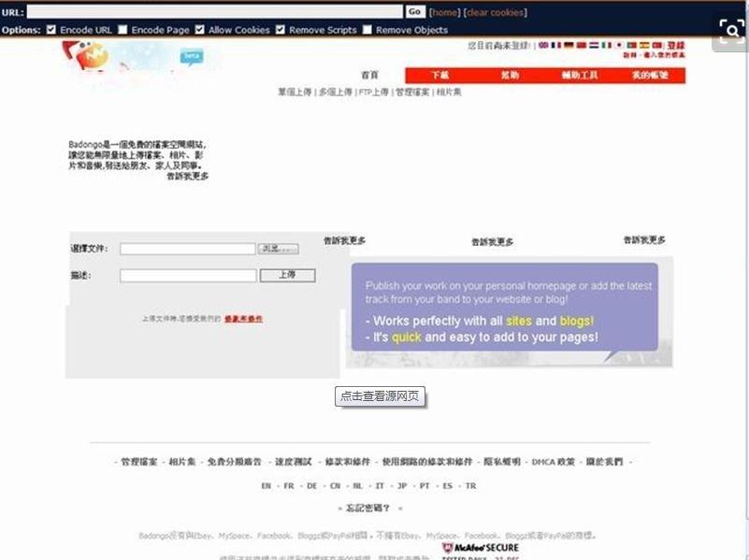
Task: Click 告訴我更多 under the Badongo description
Action: pyautogui.click(x=187, y=176)
